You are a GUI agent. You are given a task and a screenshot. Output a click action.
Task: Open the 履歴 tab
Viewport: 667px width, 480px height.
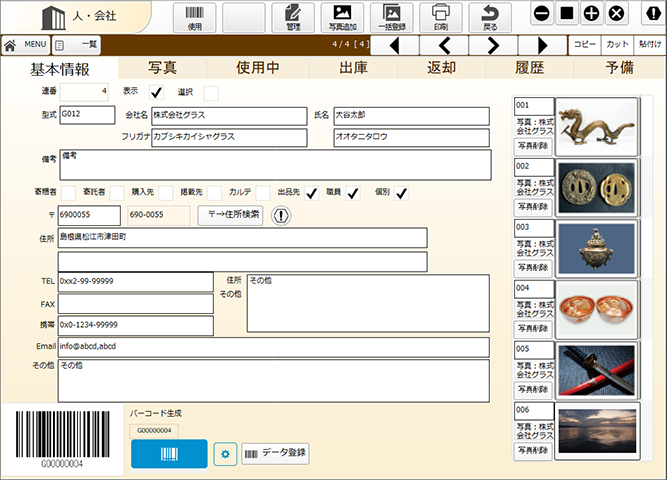pos(528,68)
